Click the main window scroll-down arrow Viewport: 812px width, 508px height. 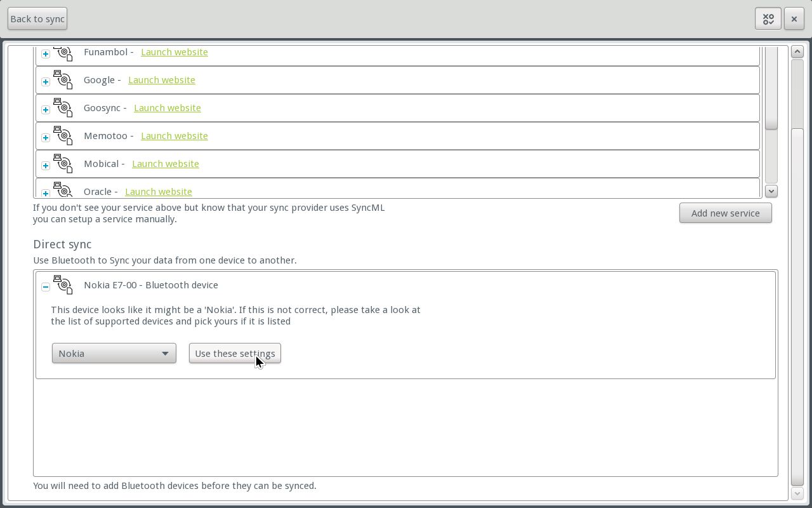pos(797,493)
